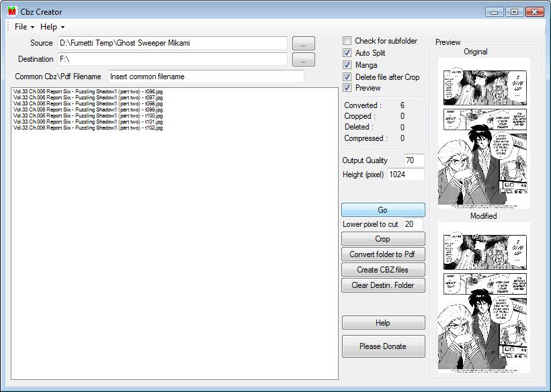Enable Check for subfolder checkbox
The height and width of the screenshot is (392, 551).
347,41
